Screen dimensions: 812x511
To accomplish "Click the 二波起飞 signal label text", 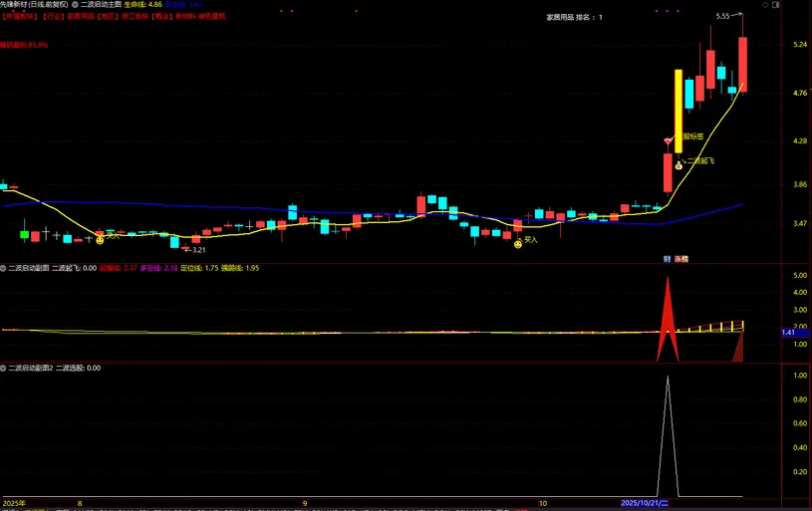I will (x=701, y=160).
